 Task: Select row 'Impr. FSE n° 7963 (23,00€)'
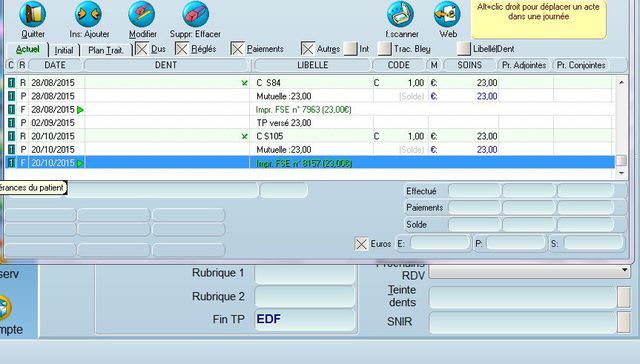point(310,110)
